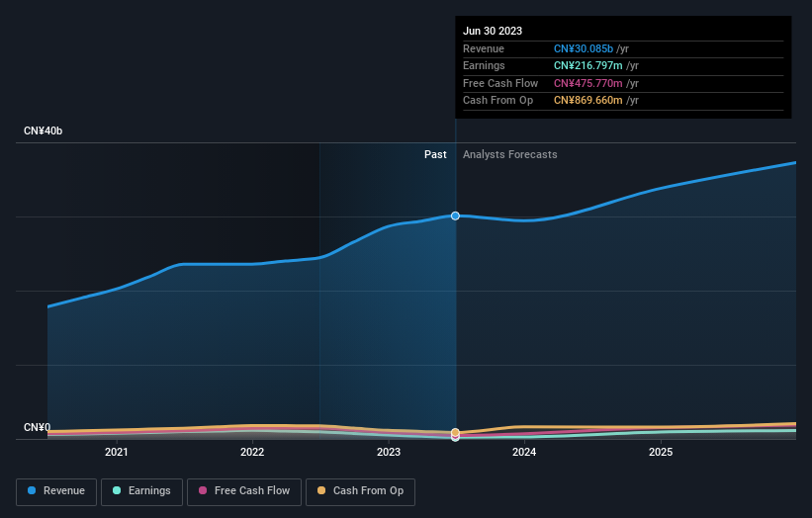Viewport: 812px width, 518px height.
Task: Click the CN¥0 y-axis label
Action: coord(37,427)
